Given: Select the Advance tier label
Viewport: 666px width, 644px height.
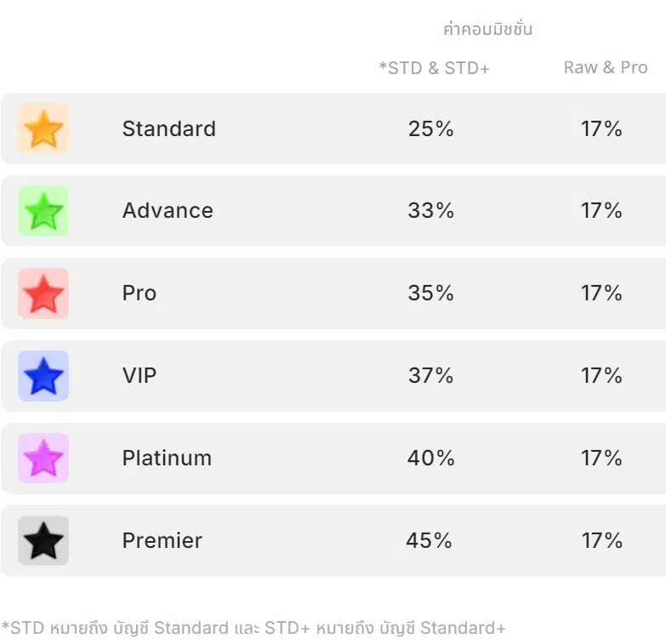Looking at the screenshot, I should point(168,211).
